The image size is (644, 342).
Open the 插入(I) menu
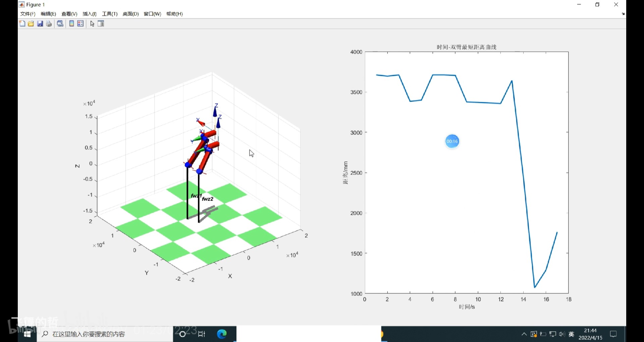90,14
